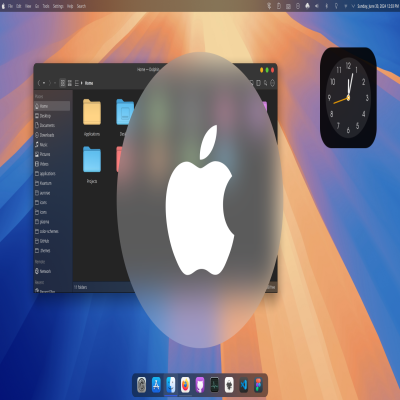The height and width of the screenshot is (400, 400).
Task: Expand the breadcrumb arrow before Home
Action: pos(82,83)
